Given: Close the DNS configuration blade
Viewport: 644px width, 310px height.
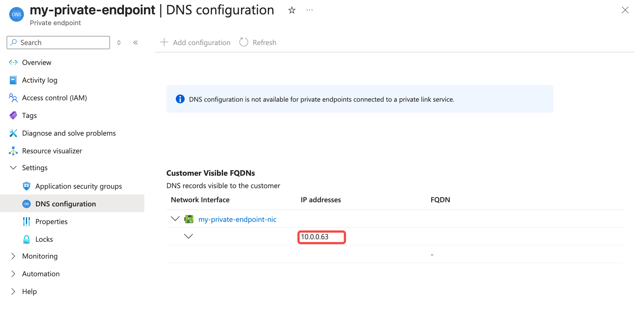Looking at the screenshot, I should [625, 10].
